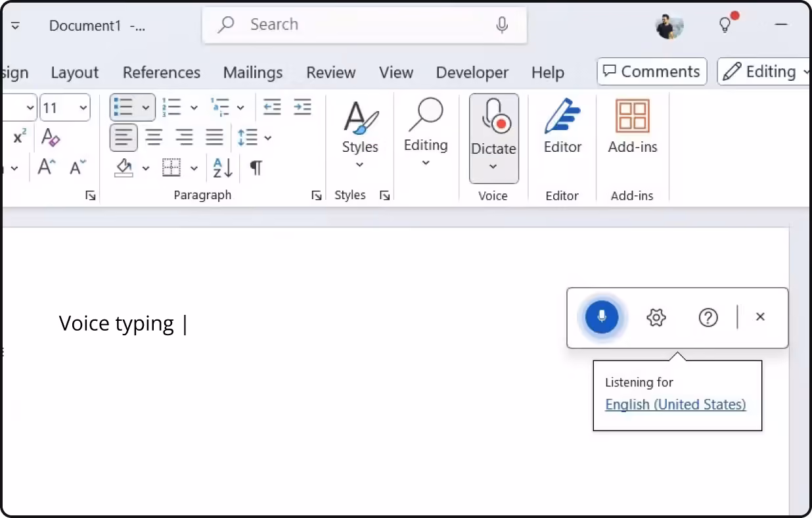The width and height of the screenshot is (812, 518).
Task: Click the Borders icon
Action: 171,168
